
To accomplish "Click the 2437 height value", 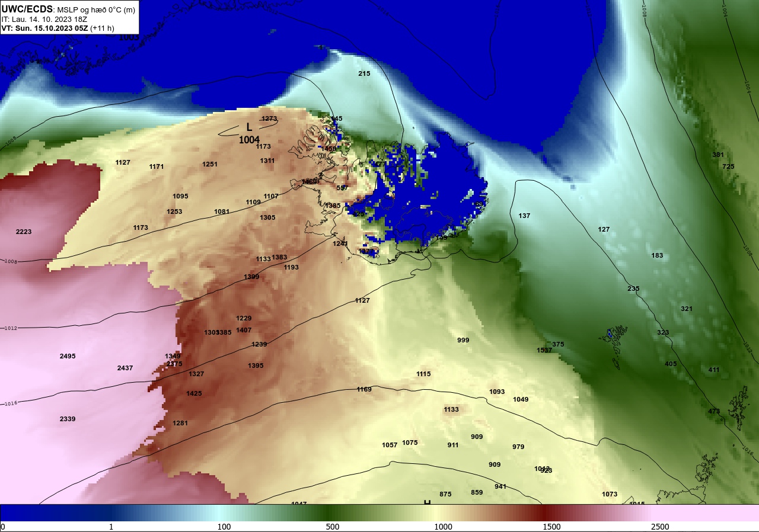I will point(125,368).
